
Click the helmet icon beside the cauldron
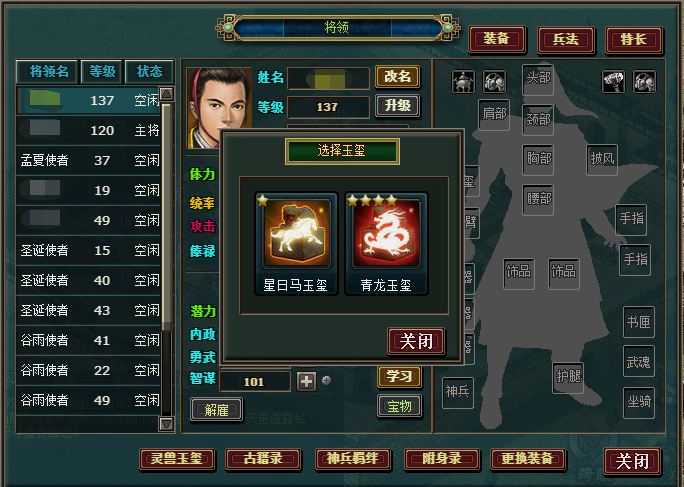[x=494, y=81]
